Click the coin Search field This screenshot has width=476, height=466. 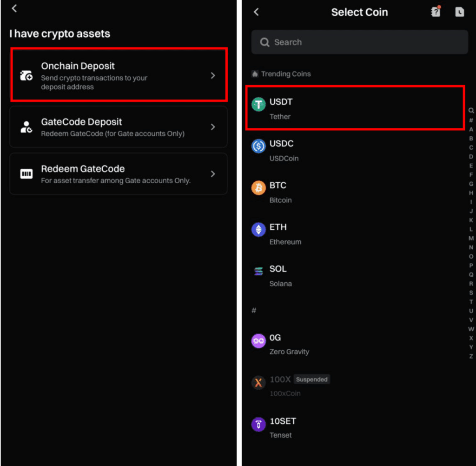pos(359,42)
